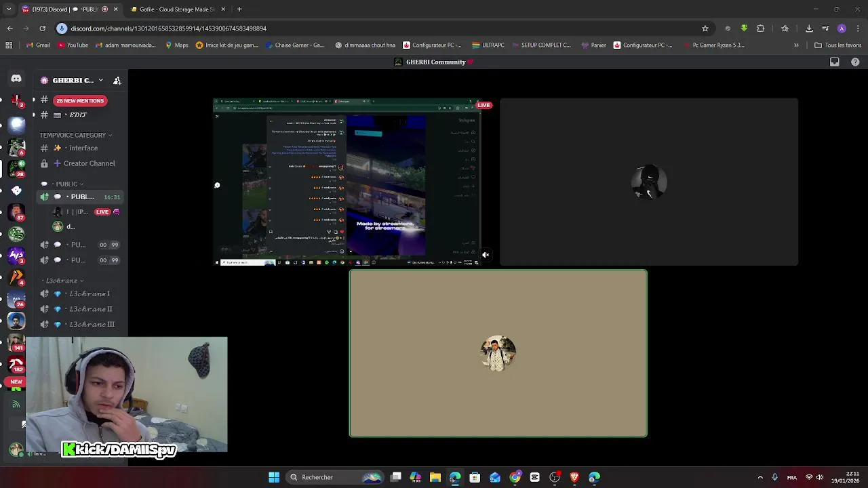Collapse the TEMPVOICE CATEGORY section
This screenshot has height=488, width=868.
[76, 135]
